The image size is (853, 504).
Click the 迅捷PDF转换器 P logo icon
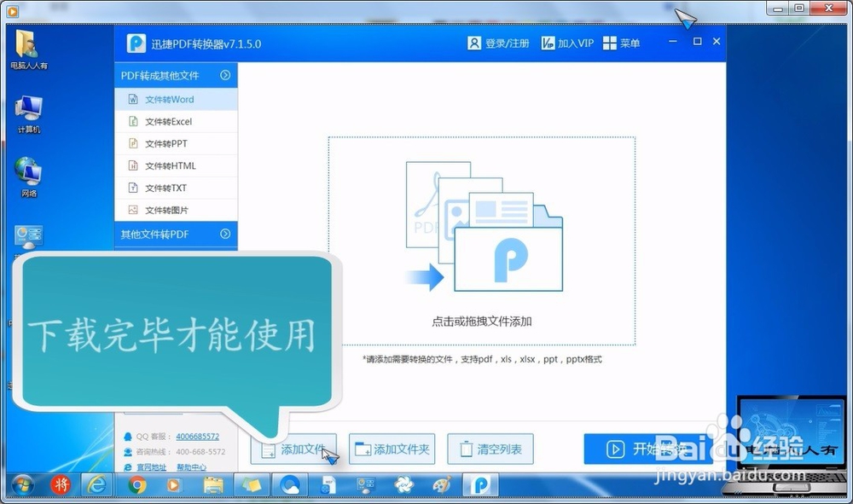[x=136, y=43]
